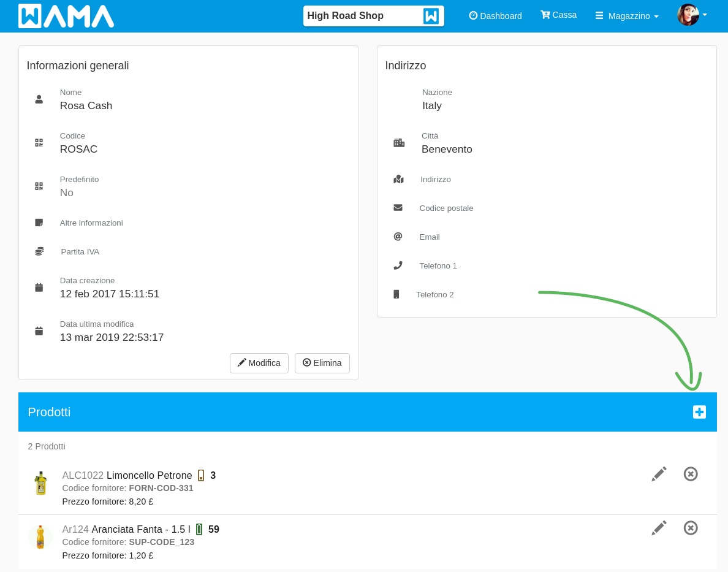The image size is (728, 572).
Task: Click the mobile icon beside Telefono 2
Action: 396,294
